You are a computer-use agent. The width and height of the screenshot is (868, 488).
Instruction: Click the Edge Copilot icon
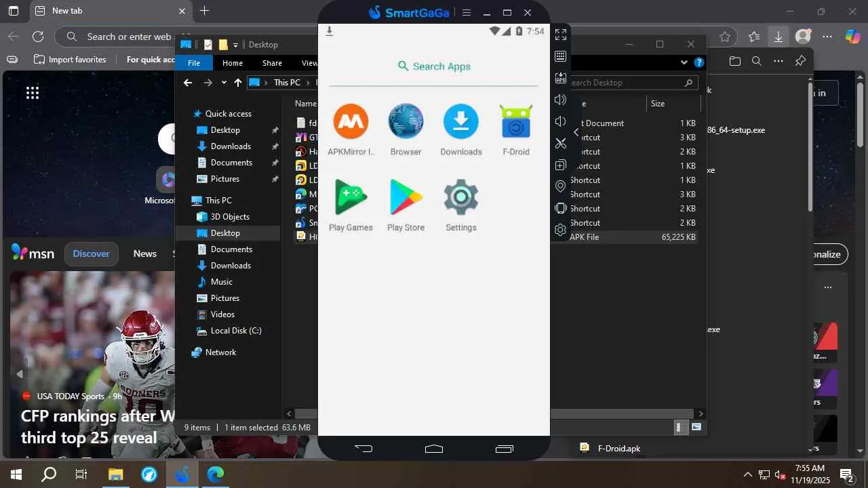click(852, 37)
